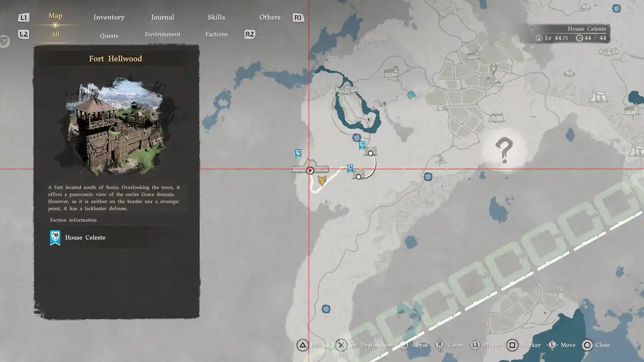Switch map filter to Quests
Image resolution: width=644 pixels, height=362 pixels.
coord(109,35)
